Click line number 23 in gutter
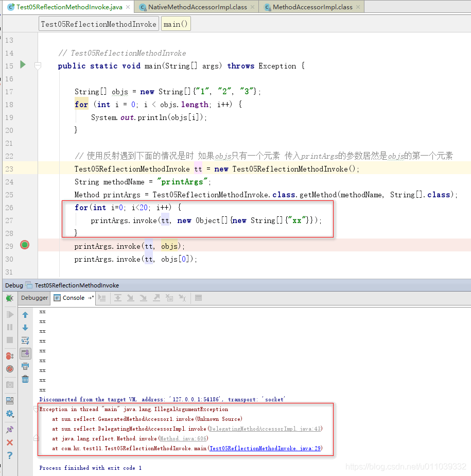This screenshot has width=471, height=476. [x=9, y=169]
